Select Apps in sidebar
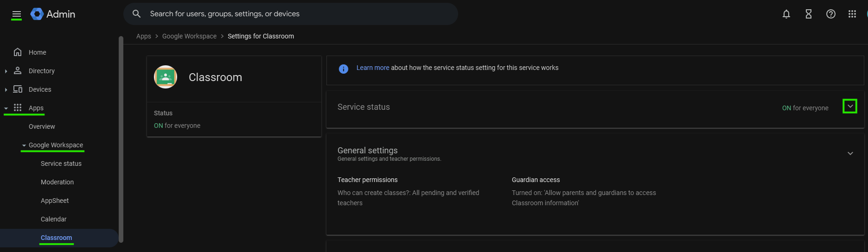868x252 pixels. coord(36,108)
